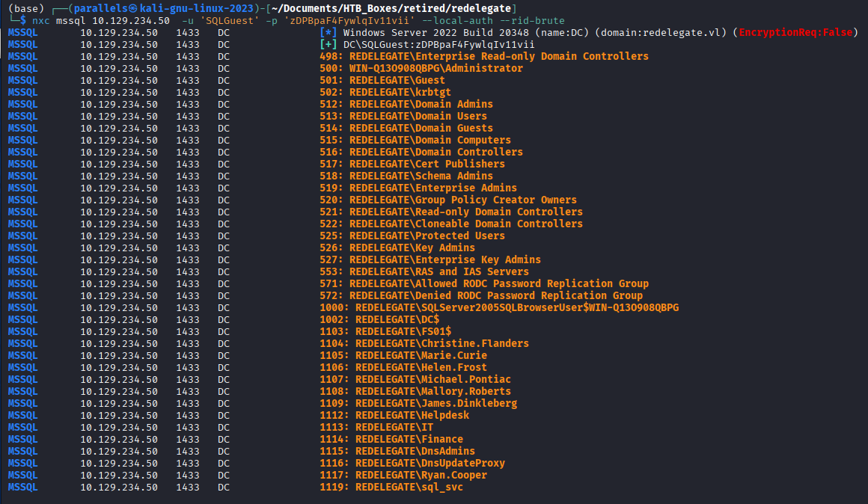Screen dimensions: 868x504
Task: Select the 525: REDELEGATE\Protected Users line
Action: (x=412, y=236)
